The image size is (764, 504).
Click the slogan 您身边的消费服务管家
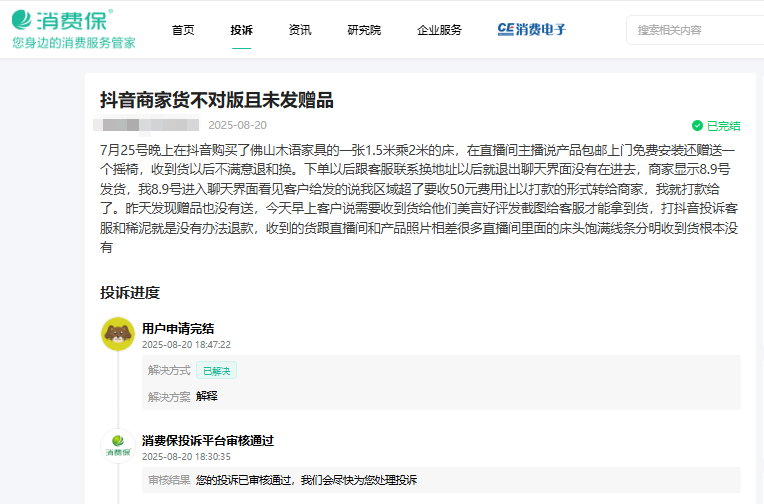coord(74,43)
